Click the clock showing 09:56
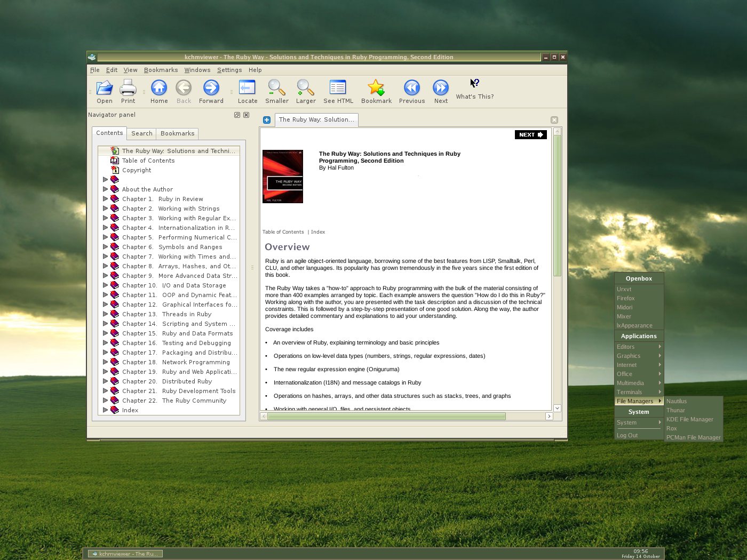 click(x=641, y=551)
